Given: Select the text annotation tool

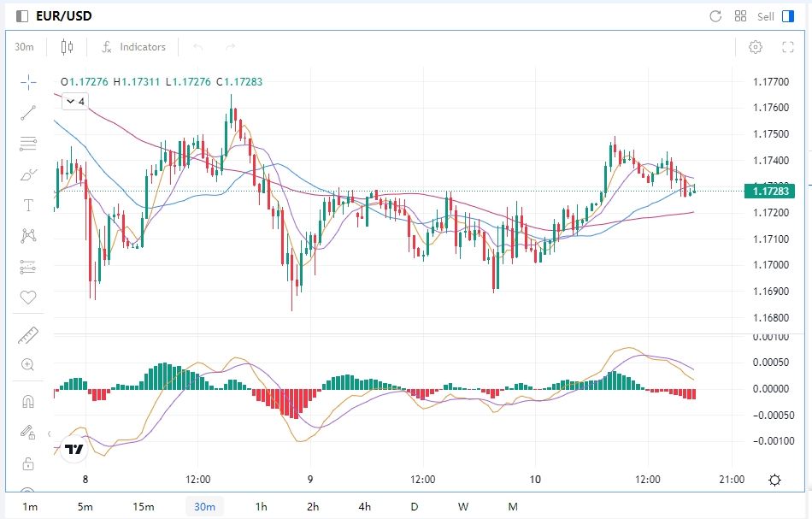Looking at the screenshot, I should 28,205.
